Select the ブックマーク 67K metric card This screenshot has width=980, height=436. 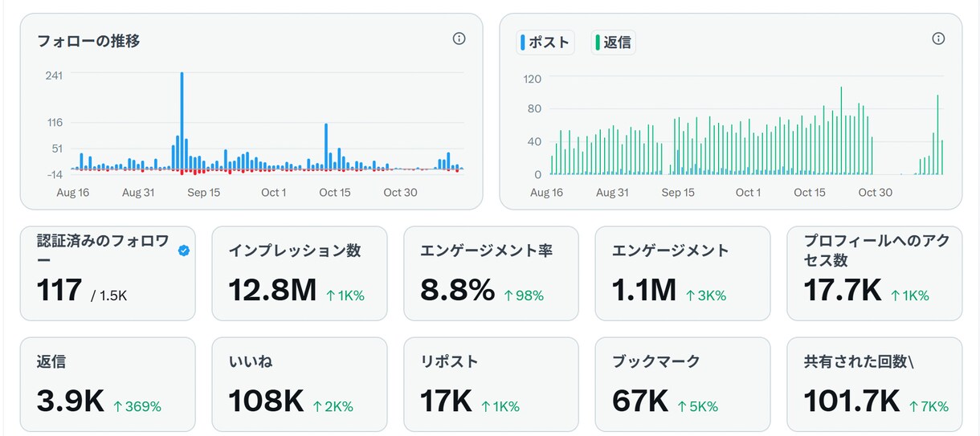(x=683, y=385)
